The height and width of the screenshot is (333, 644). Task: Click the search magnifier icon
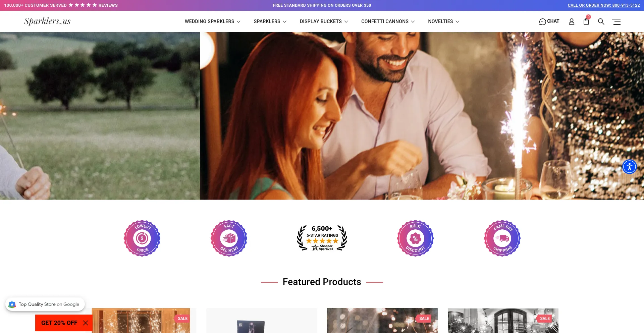click(x=601, y=21)
